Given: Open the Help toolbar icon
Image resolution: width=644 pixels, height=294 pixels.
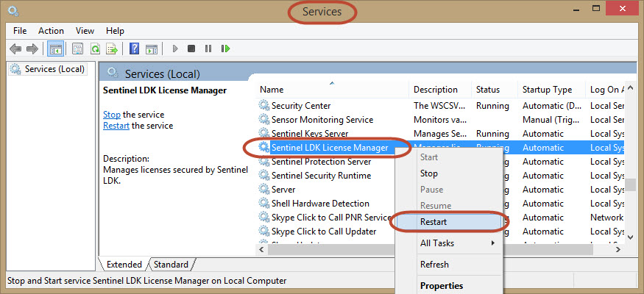Looking at the screenshot, I should tap(134, 49).
